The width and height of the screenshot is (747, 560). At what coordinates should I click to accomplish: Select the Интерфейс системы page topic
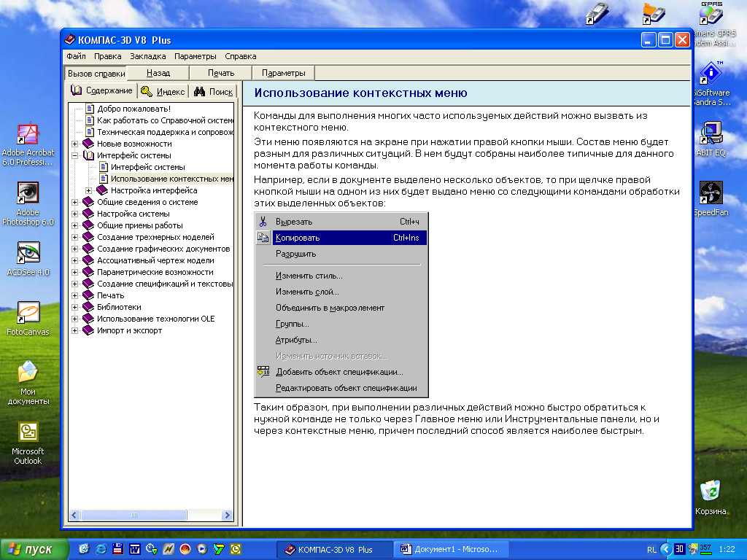[x=147, y=167]
